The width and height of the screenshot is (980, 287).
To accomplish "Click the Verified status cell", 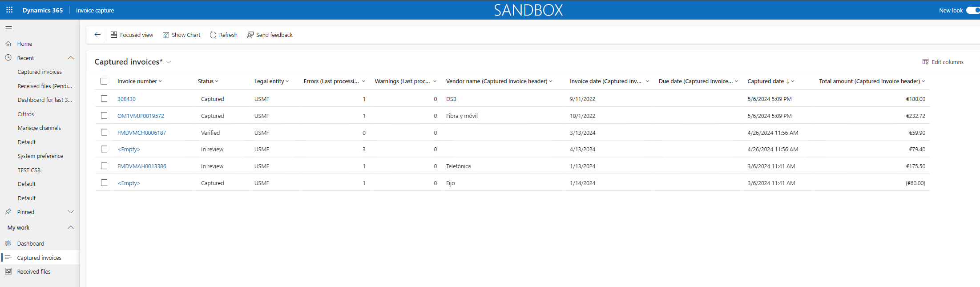I will tap(210, 133).
